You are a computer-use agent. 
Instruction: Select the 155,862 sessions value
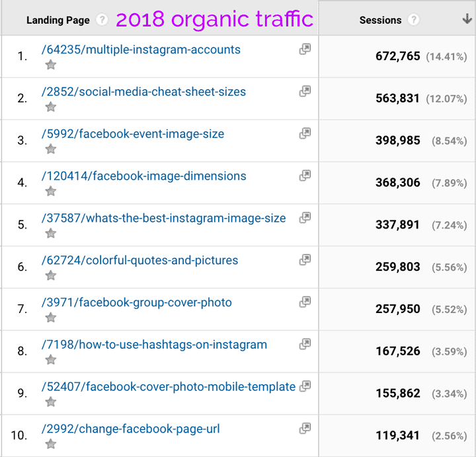(398, 394)
